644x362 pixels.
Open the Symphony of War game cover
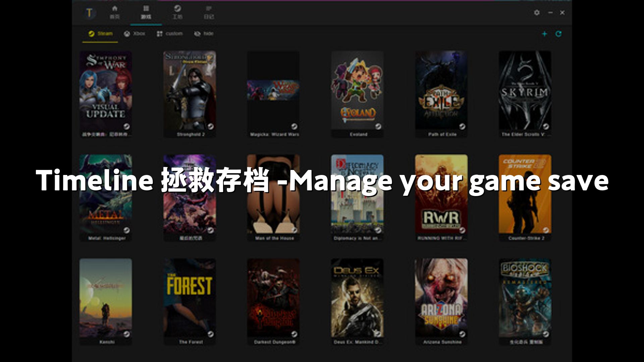click(x=106, y=90)
